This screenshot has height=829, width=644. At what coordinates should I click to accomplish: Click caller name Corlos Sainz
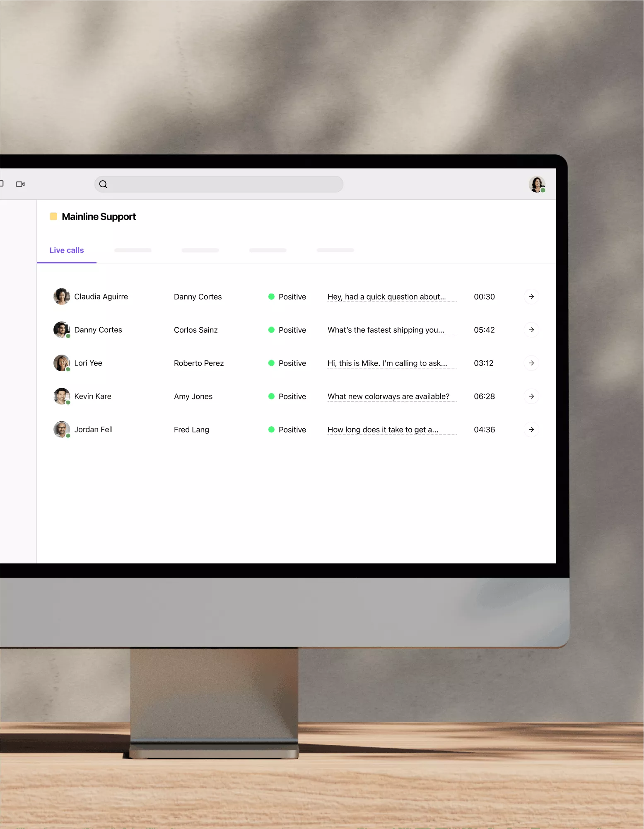pos(196,330)
